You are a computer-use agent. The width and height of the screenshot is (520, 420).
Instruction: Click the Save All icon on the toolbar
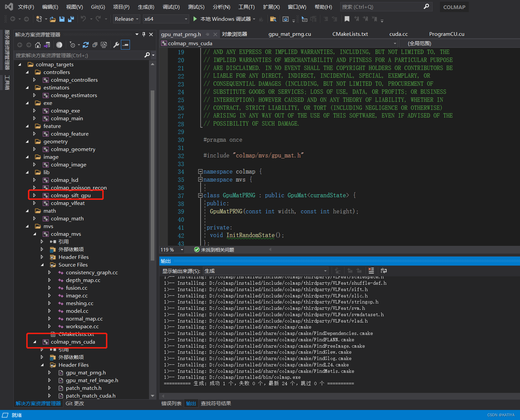click(x=71, y=19)
